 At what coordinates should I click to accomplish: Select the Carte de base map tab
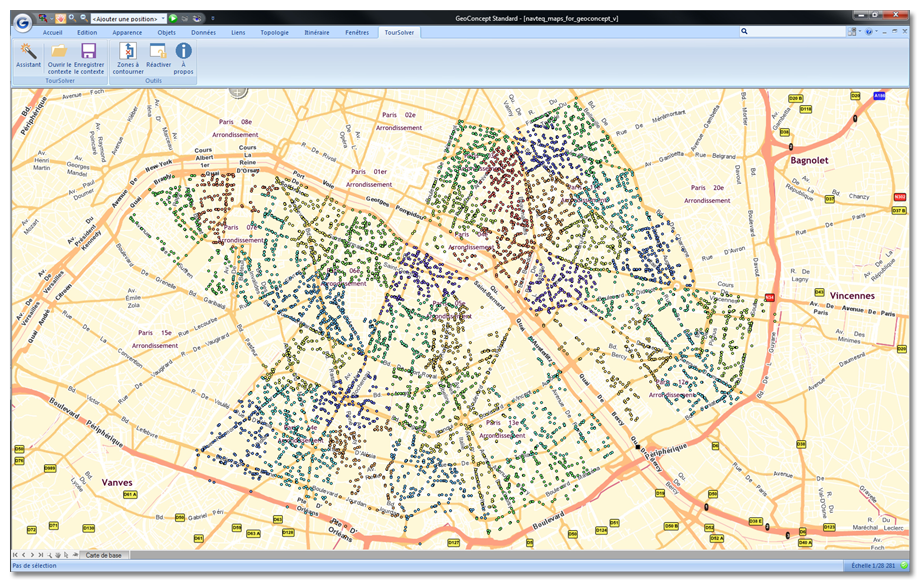(104, 554)
